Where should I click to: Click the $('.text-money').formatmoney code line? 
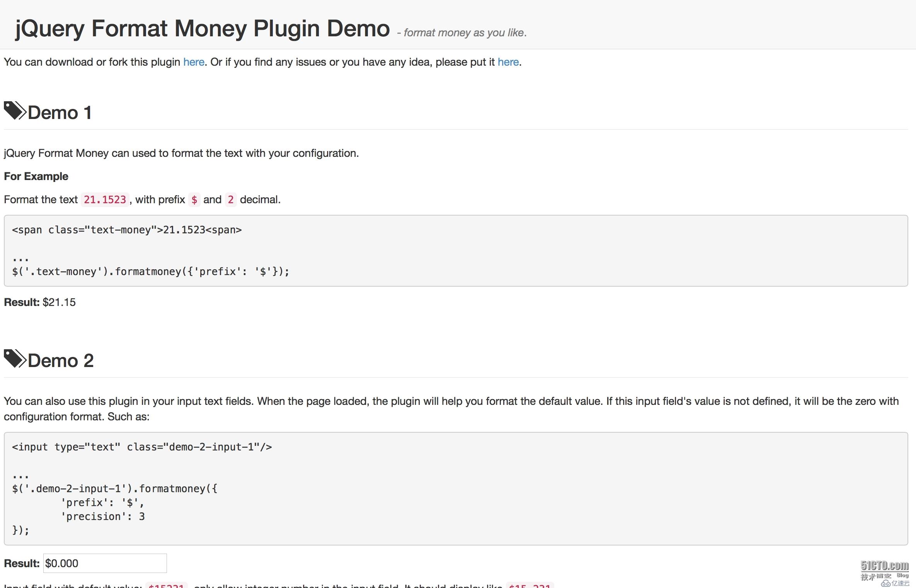tap(151, 272)
